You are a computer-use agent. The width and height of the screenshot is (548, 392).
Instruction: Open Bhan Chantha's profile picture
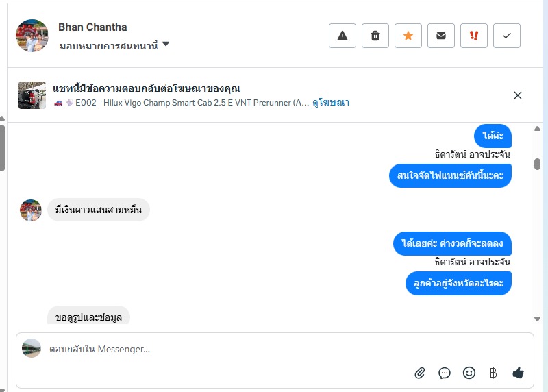click(x=32, y=36)
